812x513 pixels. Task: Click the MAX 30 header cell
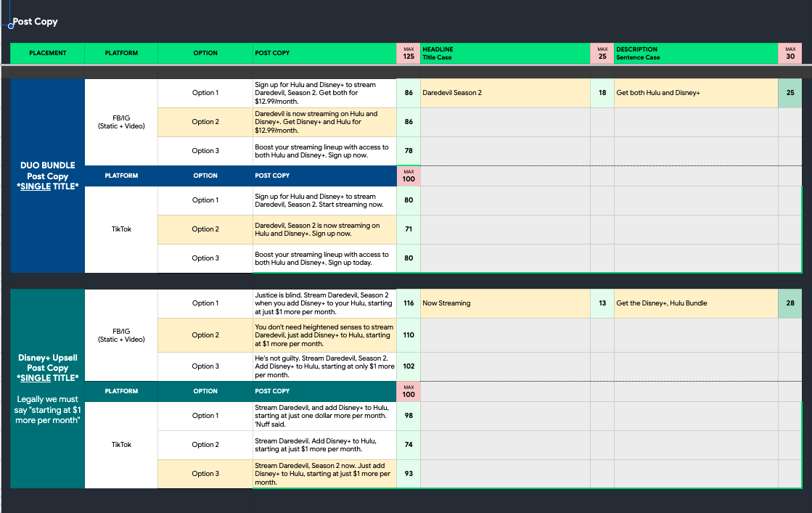click(x=790, y=53)
